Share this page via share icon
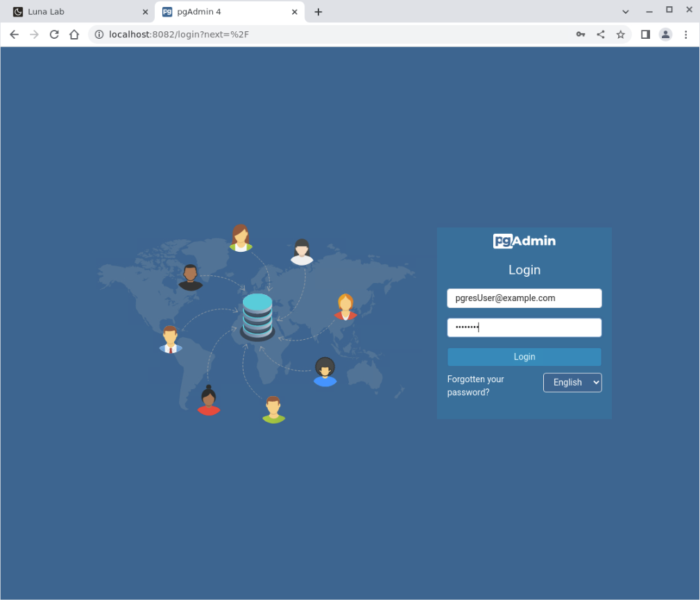Screen dimensions: 700x600 (601, 35)
